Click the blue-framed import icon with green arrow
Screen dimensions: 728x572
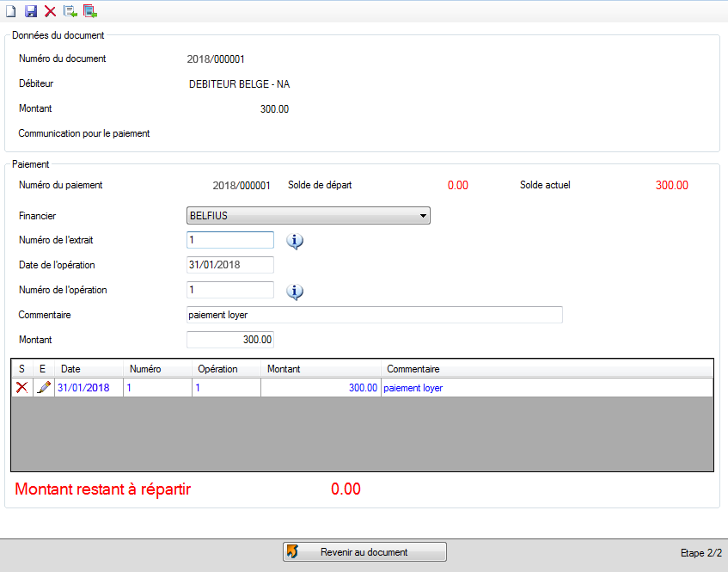[x=70, y=11]
